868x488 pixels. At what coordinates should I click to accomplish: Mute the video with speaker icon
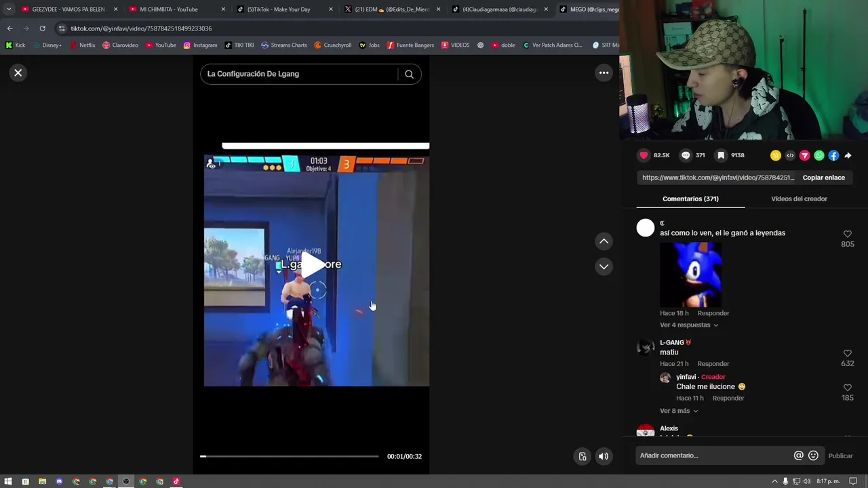pyautogui.click(x=604, y=456)
